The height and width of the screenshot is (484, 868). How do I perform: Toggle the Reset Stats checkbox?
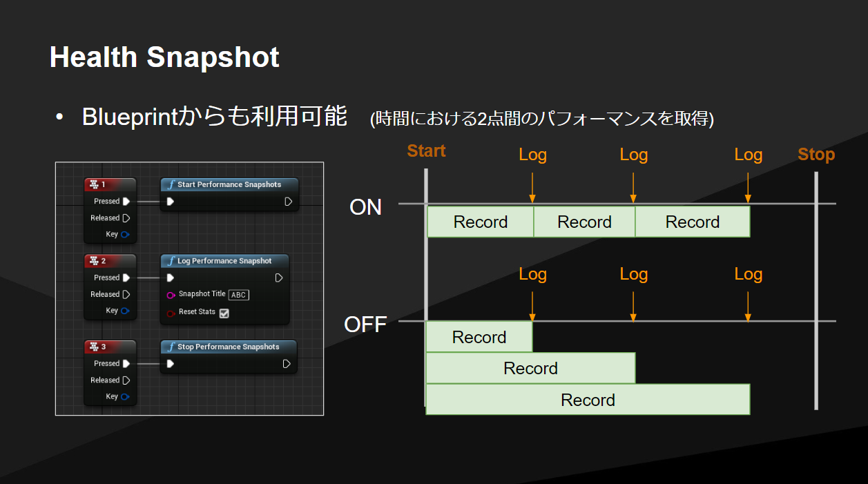pyautogui.click(x=224, y=313)
